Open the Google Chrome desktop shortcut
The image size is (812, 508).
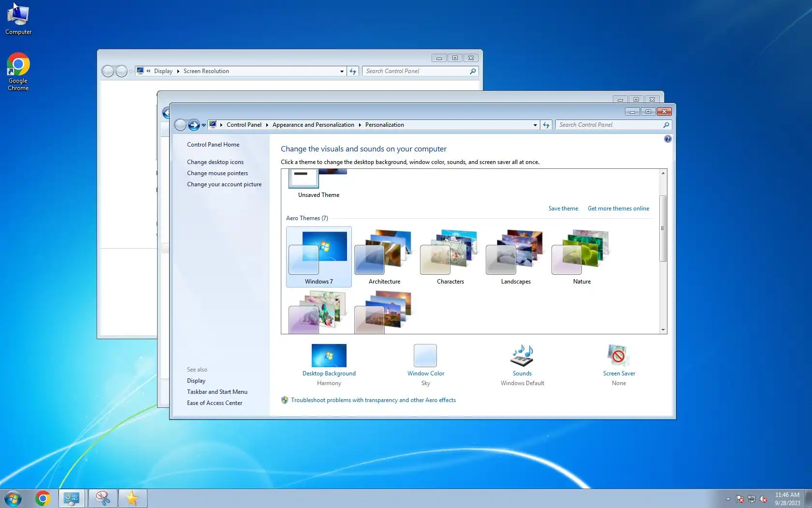coord(18,72)
